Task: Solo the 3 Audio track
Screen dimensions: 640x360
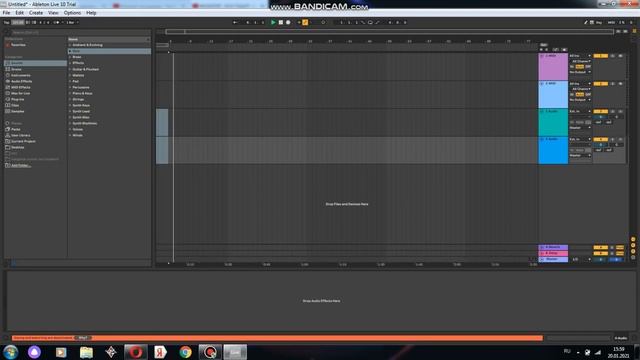Action: (x=612, y=111)
